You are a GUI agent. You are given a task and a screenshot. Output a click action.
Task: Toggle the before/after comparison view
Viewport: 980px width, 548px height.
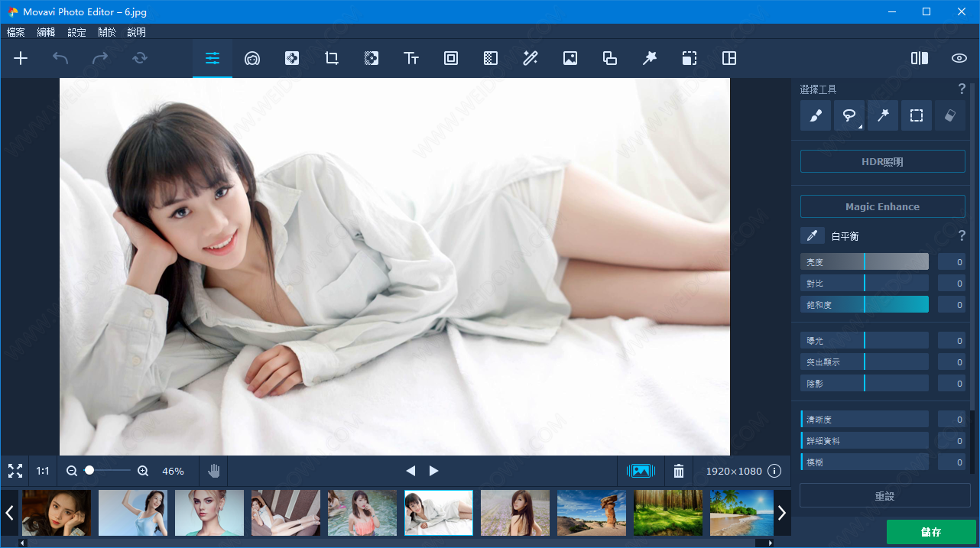(919, 57)
